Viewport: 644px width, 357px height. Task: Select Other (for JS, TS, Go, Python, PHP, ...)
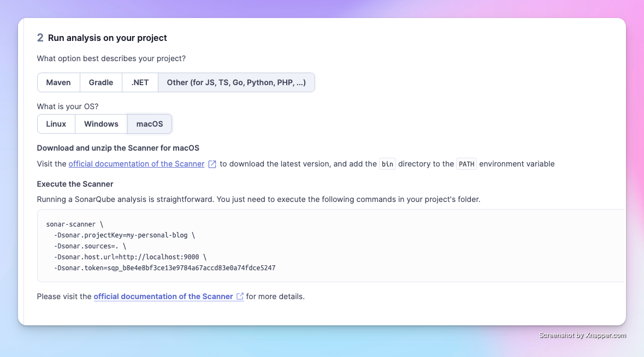coord(236,82)
